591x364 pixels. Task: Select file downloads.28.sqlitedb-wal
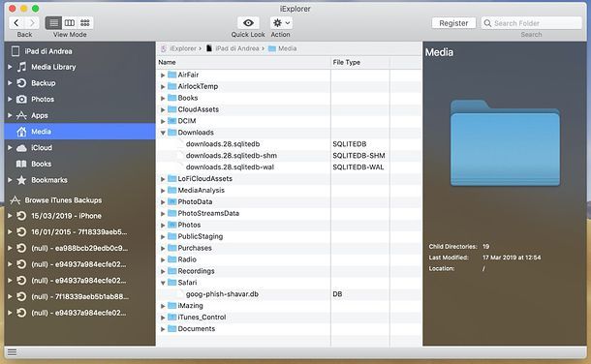coord(230,167)
